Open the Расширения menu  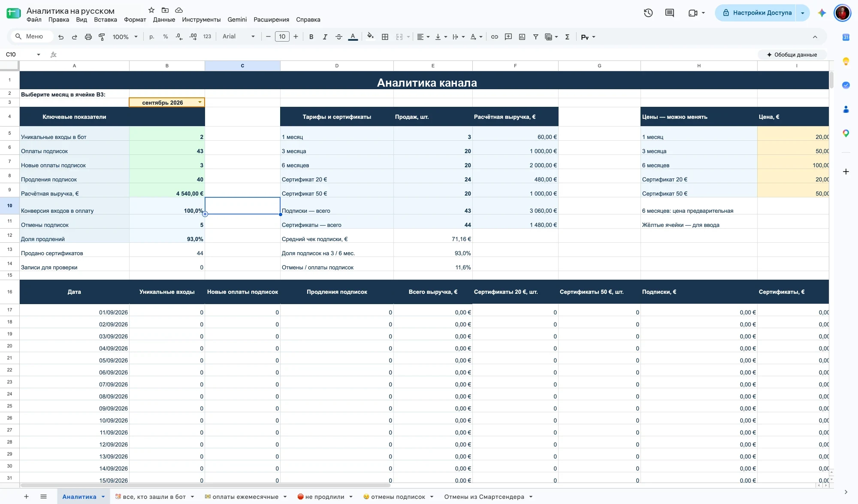click(x=271, y=20)
